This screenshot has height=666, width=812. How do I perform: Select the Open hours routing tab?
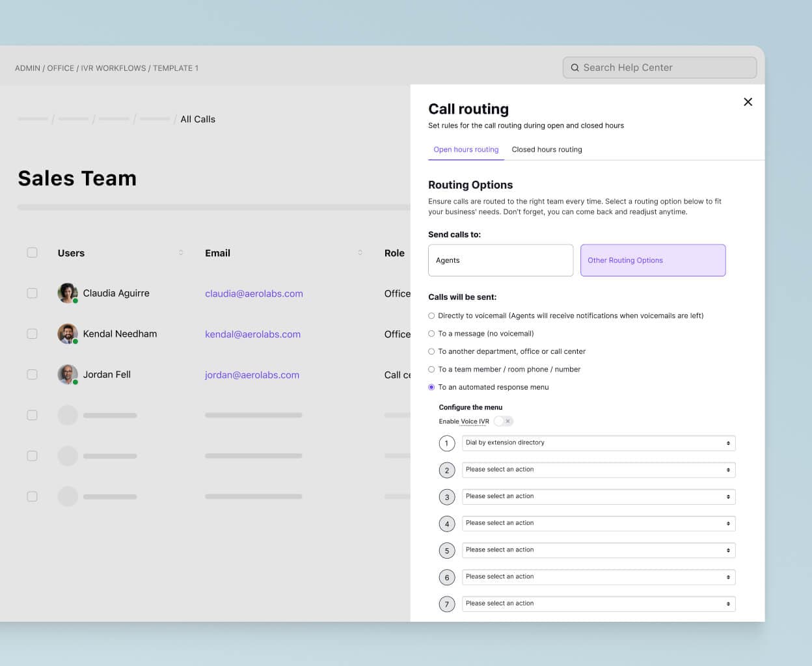coord(466,150)
